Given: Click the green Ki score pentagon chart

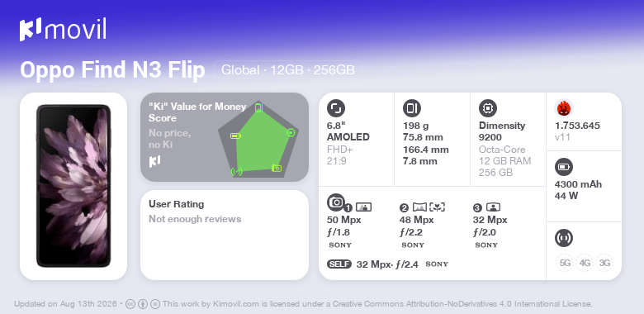Looking at the screenshot, I should click(261, 140).
